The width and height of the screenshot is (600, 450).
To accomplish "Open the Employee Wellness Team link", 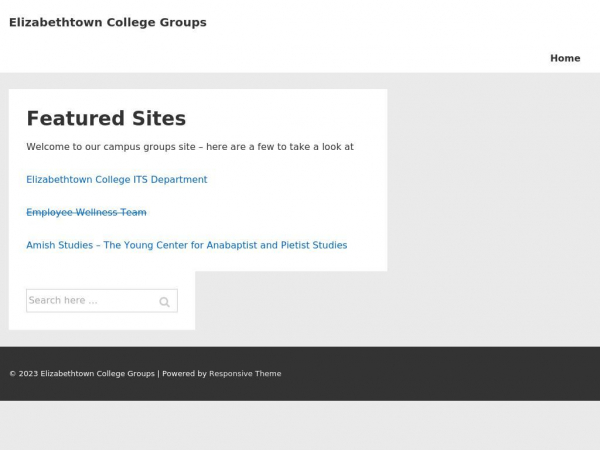I will click(x=86, y=212).
